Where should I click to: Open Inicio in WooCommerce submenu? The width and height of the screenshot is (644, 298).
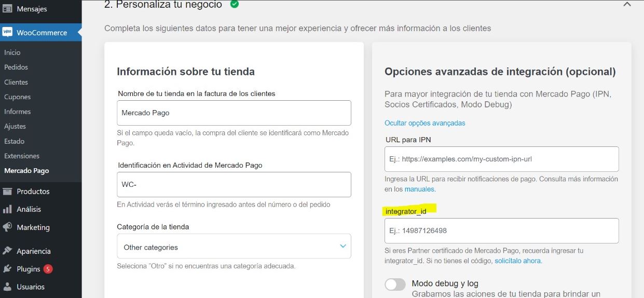[x=12, y=52]
